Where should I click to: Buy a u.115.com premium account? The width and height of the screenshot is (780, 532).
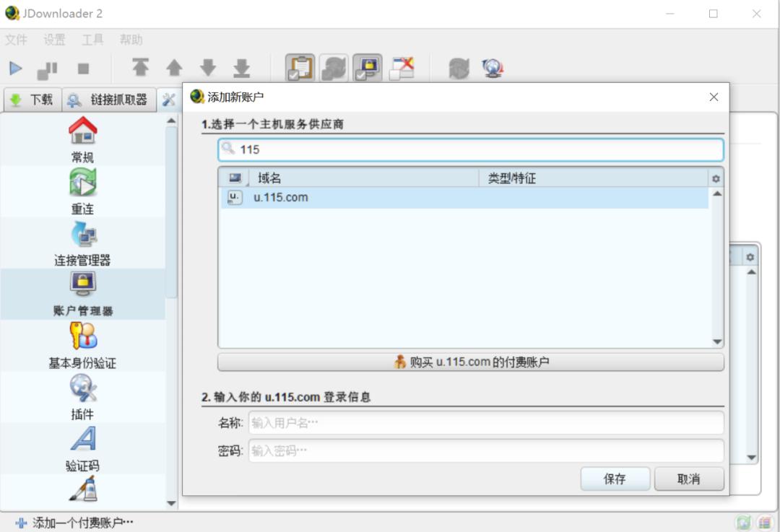pyautogui.click(x=469, y=362)
